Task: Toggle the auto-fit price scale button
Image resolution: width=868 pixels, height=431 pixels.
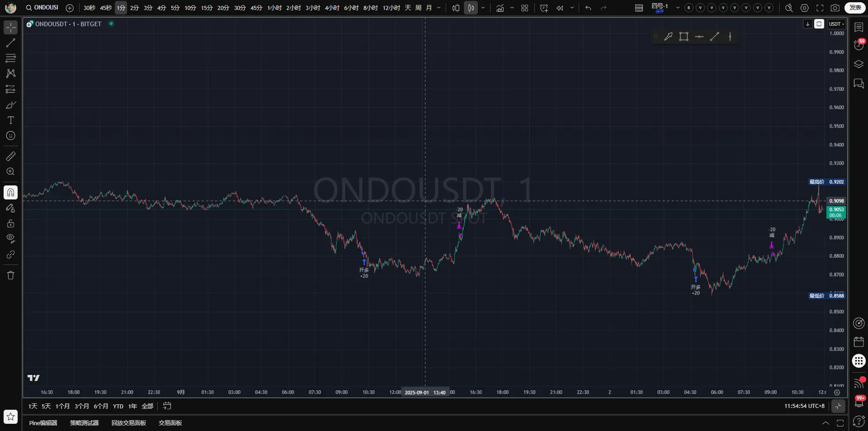Action: coord(819,24)
